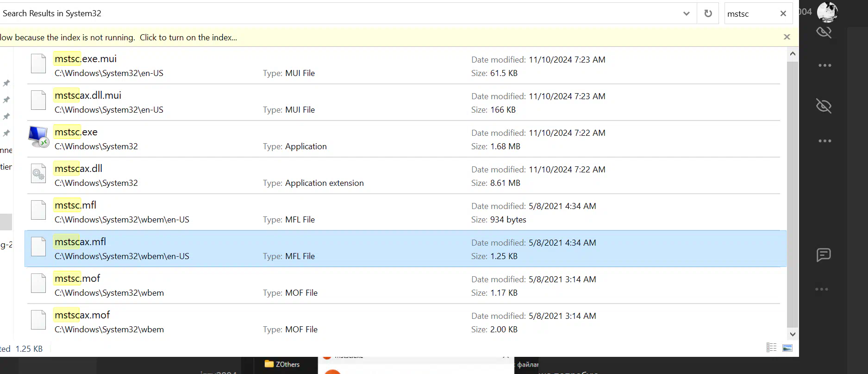Select the mstsc.mof file name
Image resolution: width=868 pixels, height=374 pixels.
pyautogui.click(x=77, y=279)
